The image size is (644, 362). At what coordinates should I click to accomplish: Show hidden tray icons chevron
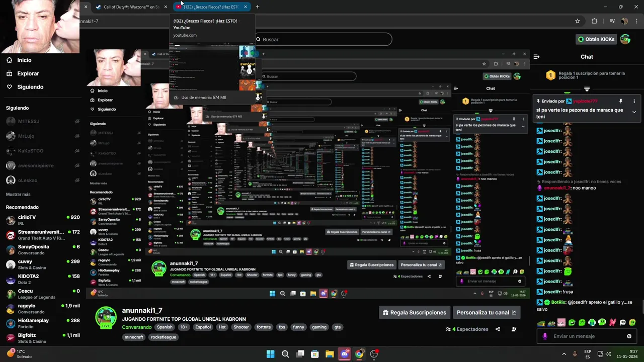click(x=564, y=354)
